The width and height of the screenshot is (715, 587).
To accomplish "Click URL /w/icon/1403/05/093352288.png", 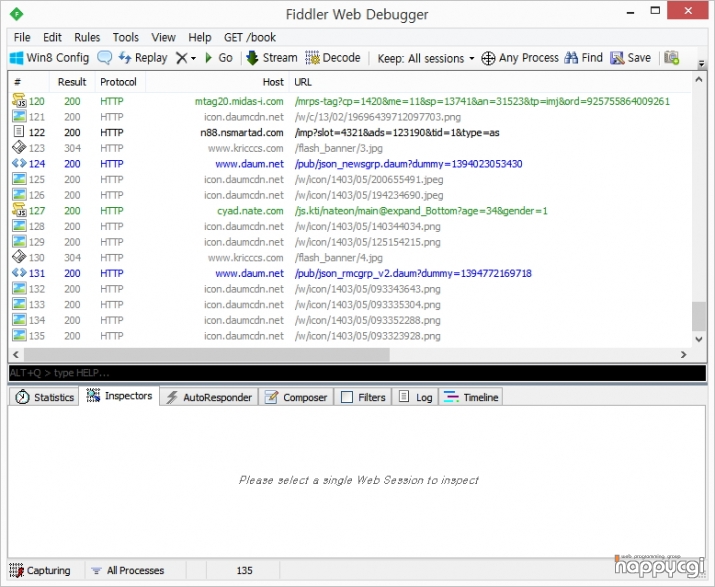I will (368, 320).
